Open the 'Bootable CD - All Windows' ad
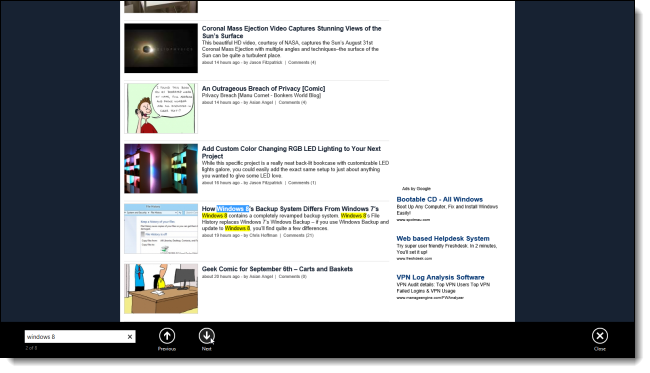 (439, 199)
